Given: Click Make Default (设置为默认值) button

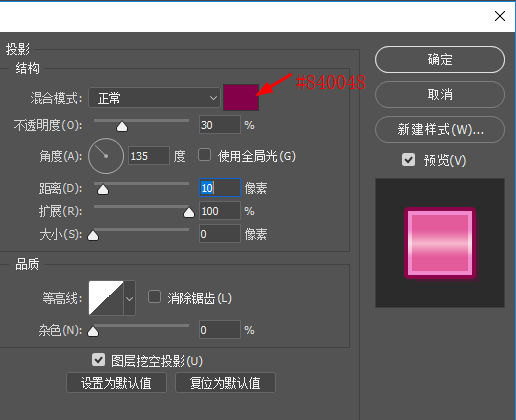Looking at the screenshot, I should coord(116,383).
